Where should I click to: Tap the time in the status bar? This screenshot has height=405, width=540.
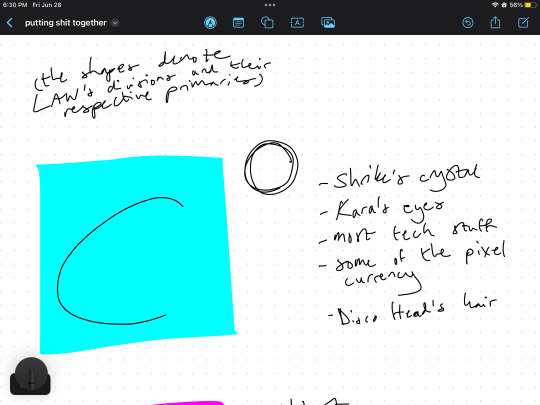point(15,5)
